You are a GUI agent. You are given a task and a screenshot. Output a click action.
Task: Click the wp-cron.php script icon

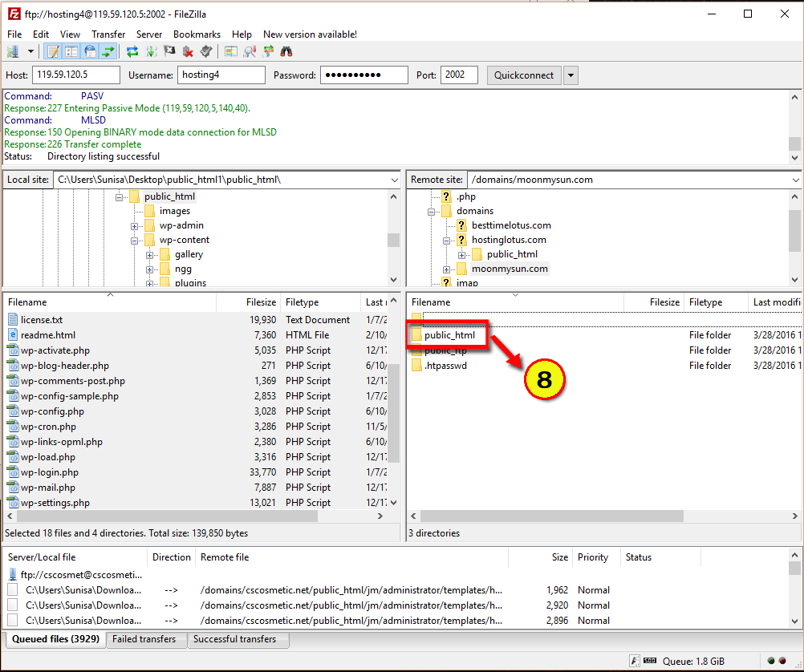(13, 427)
